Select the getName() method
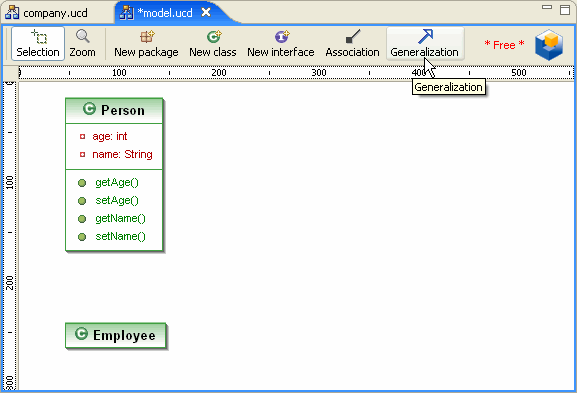577x393 pixels. (x=120, y=219)
